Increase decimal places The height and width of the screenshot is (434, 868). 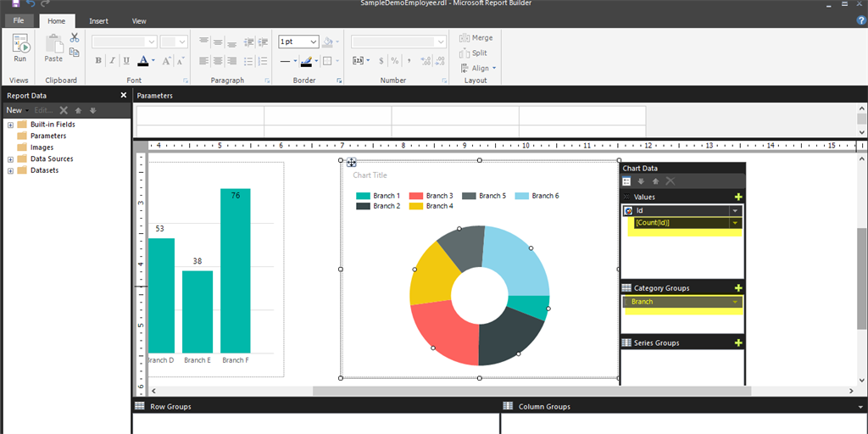[426, 61]
